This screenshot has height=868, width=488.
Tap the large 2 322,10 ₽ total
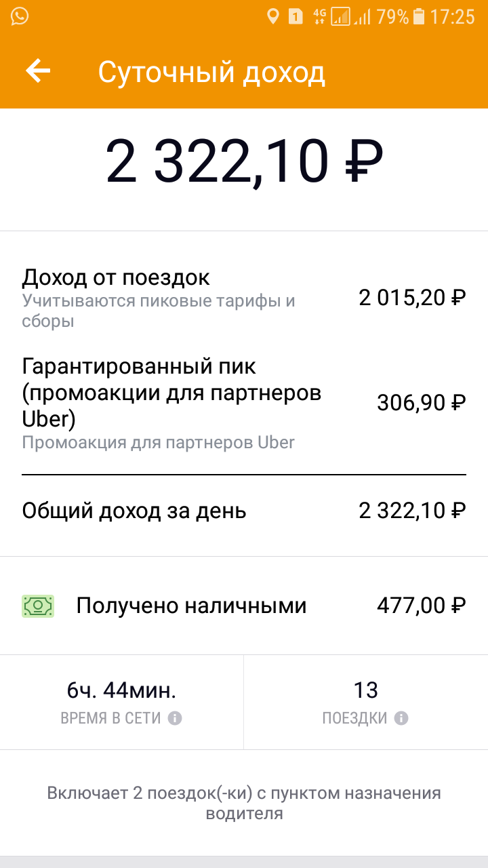(x=244, y=163)
